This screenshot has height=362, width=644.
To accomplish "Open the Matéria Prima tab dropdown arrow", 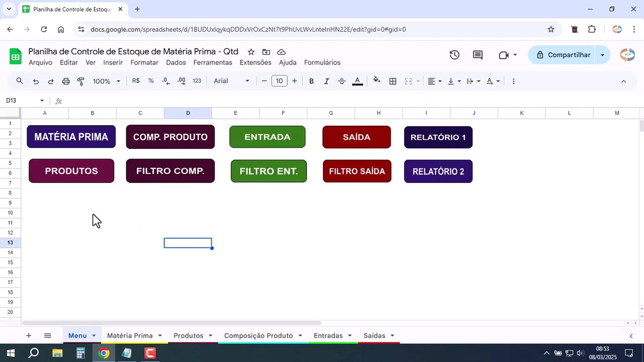I will (160, 335).
